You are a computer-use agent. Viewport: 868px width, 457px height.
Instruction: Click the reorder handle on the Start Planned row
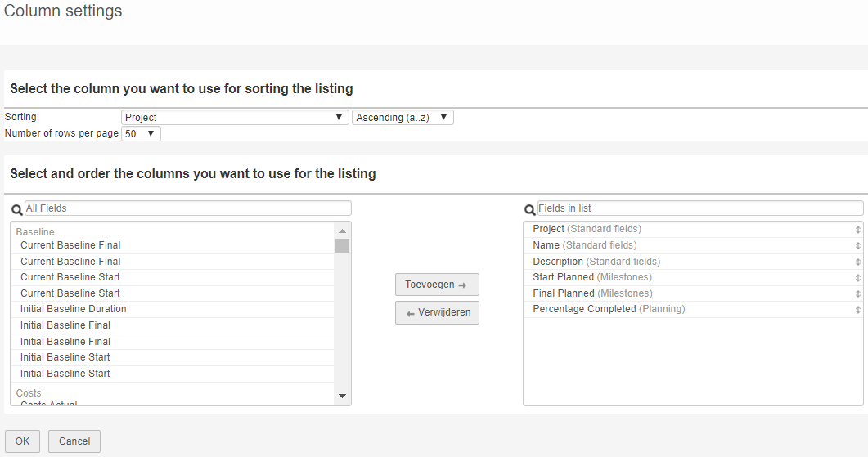click(857, 278)
